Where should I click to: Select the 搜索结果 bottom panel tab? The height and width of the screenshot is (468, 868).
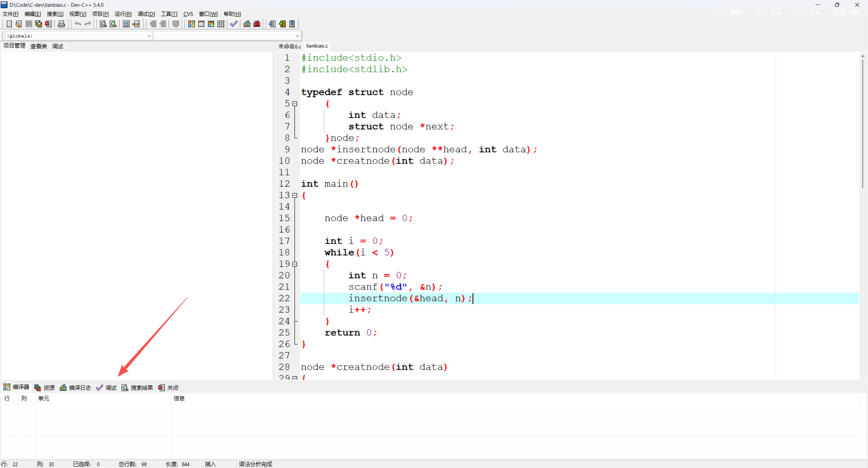pyautogui.click(x=137, y=388)
